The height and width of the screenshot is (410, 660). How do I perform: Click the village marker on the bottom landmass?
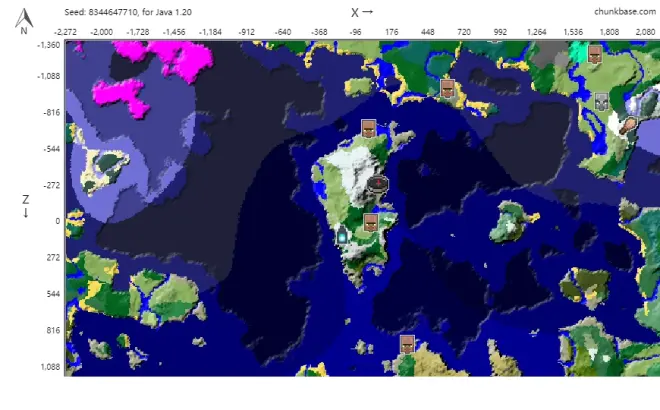(407, 344)
